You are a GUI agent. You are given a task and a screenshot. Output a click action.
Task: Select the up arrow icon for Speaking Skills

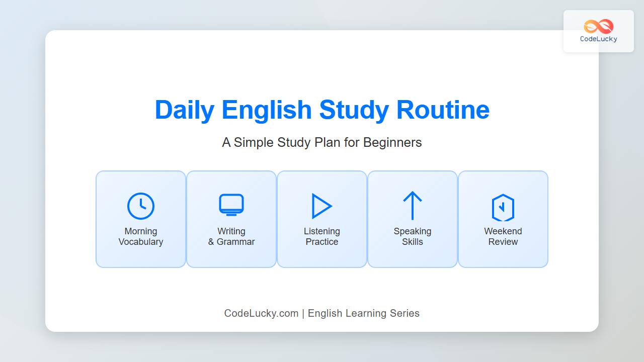tap(413, 206)
